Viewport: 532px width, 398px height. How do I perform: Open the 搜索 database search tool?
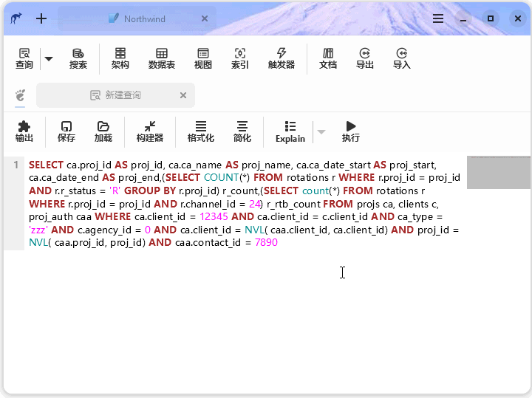point(78,58)
